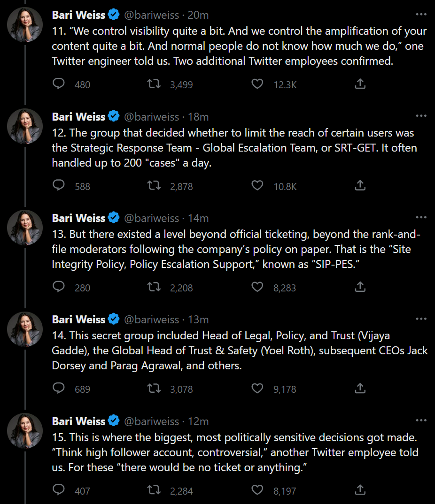Share tweet 11 via share icon
435x504 pixels.
pyautogui.click(x=360, y=84)
